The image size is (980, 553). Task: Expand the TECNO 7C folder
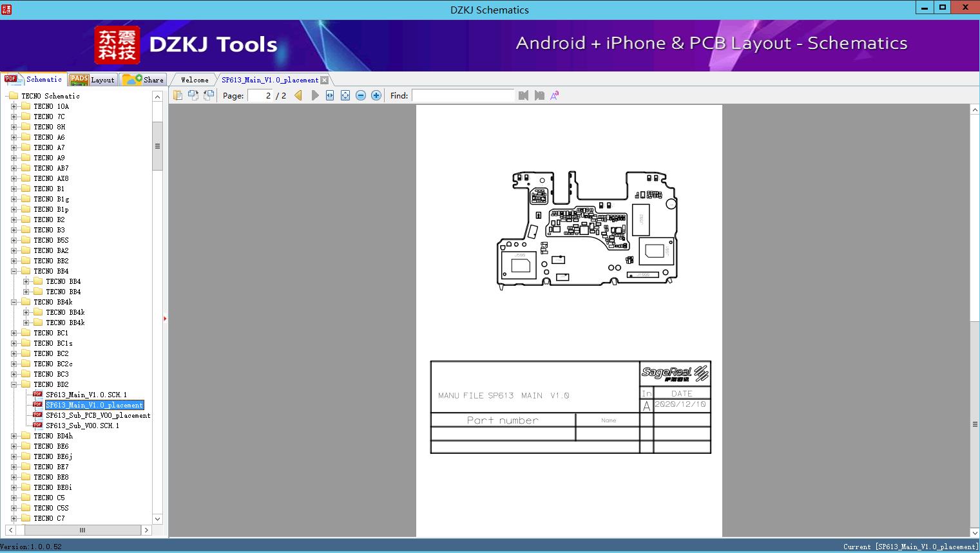[14, 117]
